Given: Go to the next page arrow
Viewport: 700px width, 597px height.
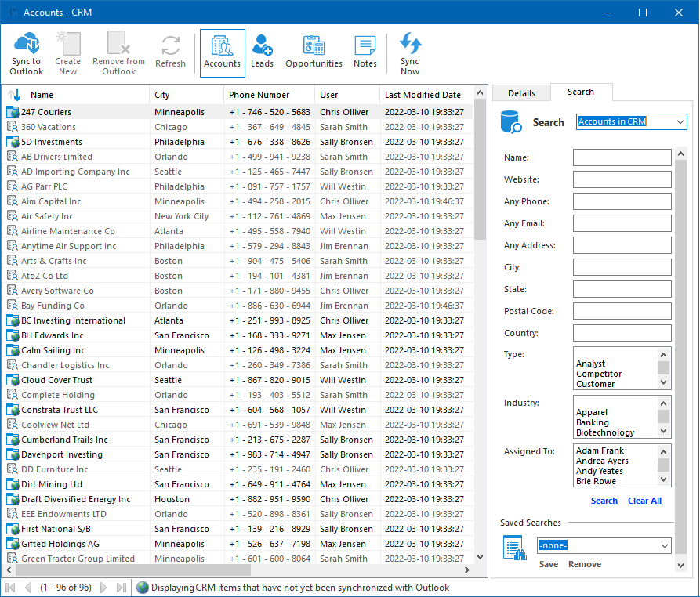Looking at the screenshot, I should coord(104,588).
